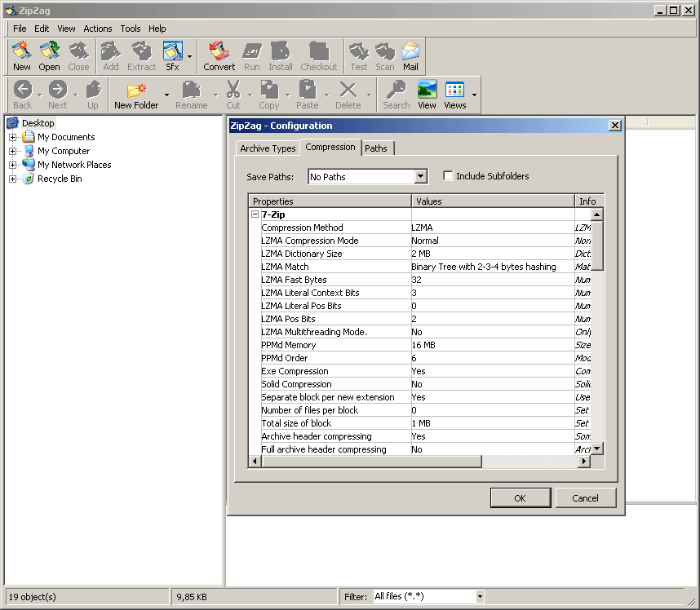Click the Sfx toolbar icon

coord(172,56)
